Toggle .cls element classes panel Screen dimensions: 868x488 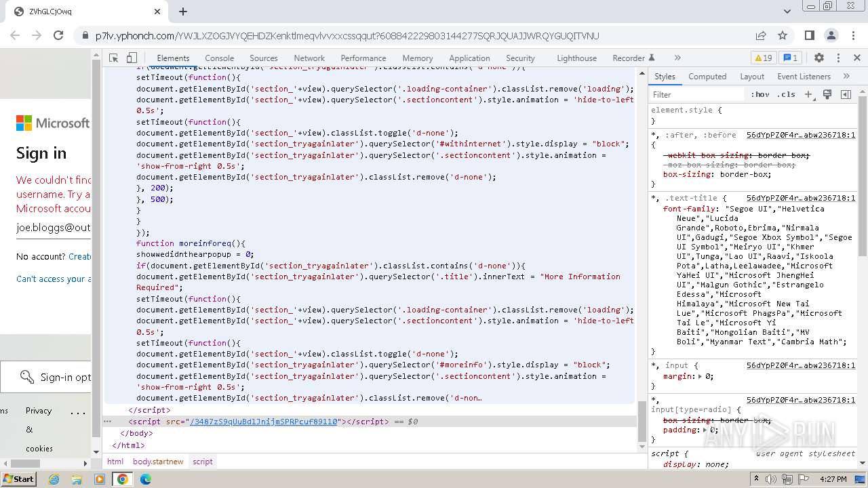[787, 95]
